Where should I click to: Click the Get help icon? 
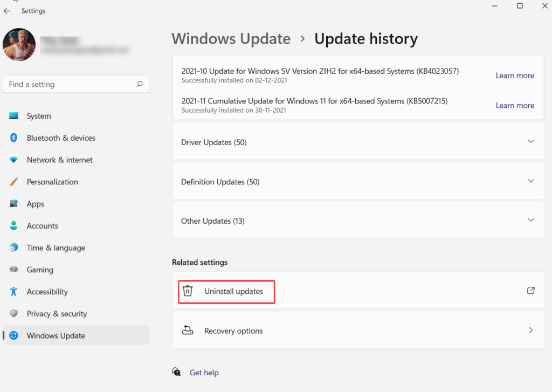[176, 372]
